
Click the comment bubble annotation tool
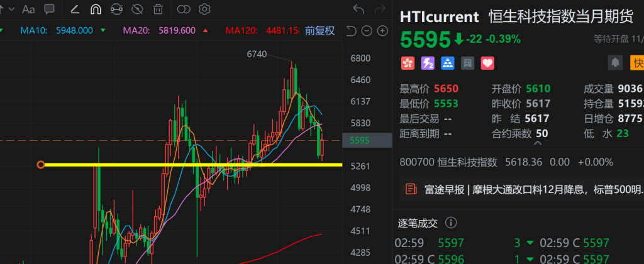(x=50, y=9)
